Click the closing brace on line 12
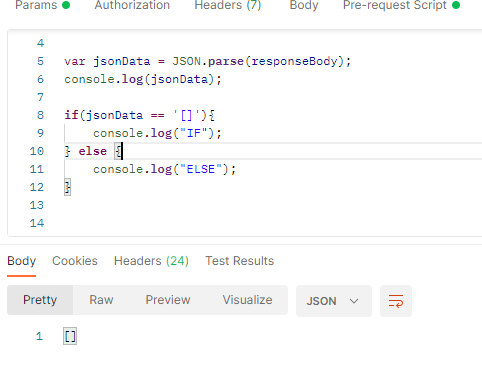This screenshot has width=482, height=392. (67, 187)
